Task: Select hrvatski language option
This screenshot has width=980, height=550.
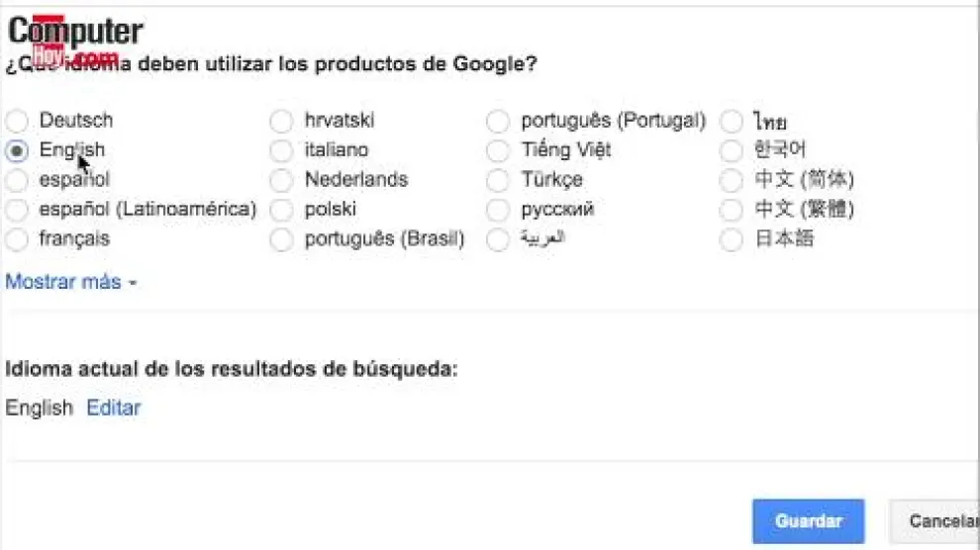Action: point(282,121)
